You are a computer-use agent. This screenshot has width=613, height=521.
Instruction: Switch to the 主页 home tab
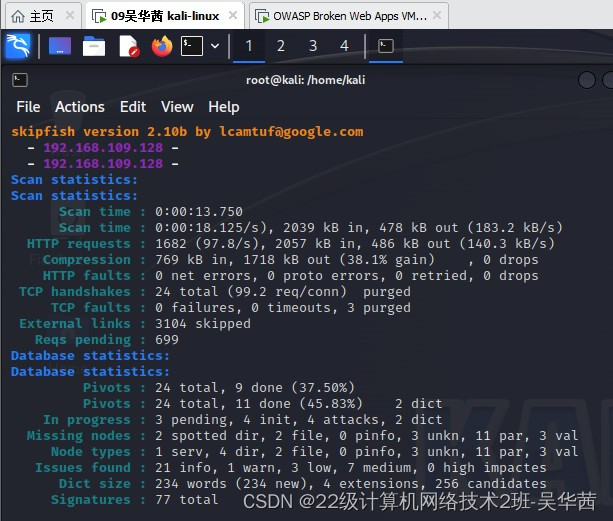click(43, 16)
